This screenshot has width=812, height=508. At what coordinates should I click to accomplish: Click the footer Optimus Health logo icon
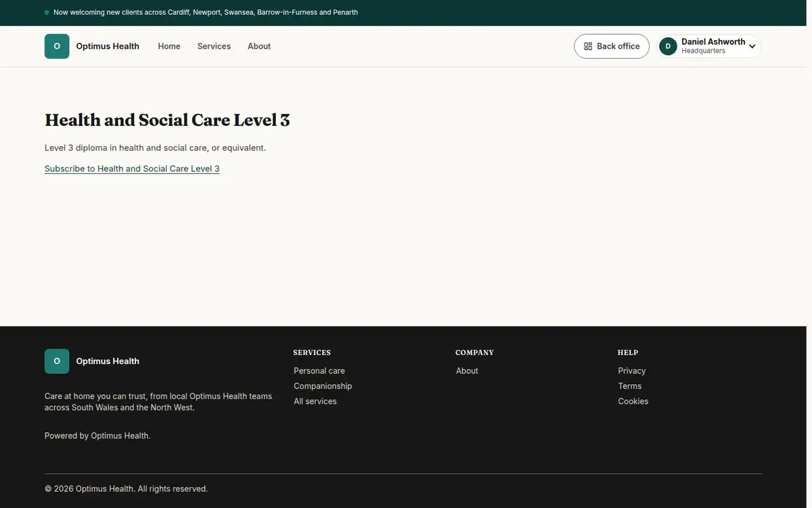point(57,361)
